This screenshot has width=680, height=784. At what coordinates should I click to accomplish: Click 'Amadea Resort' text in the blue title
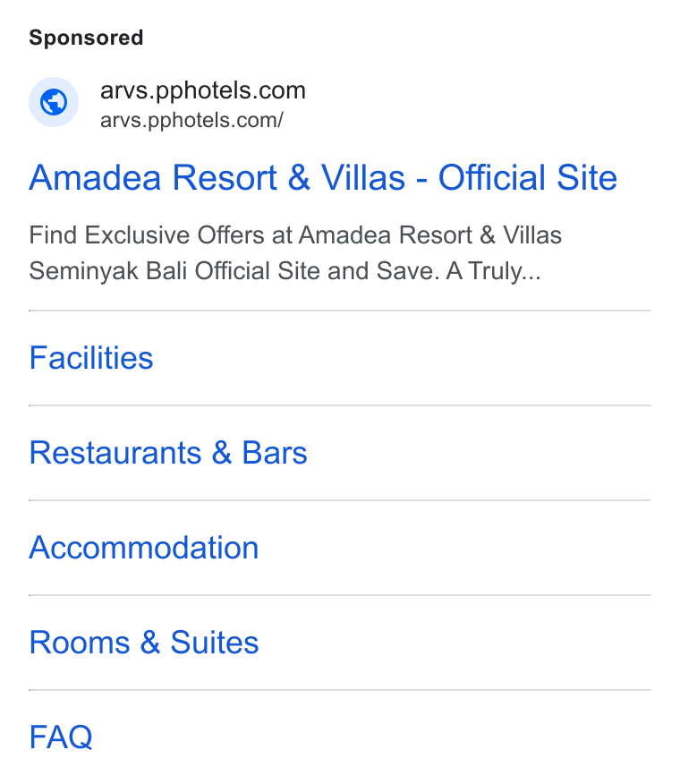tap(153, 177)
